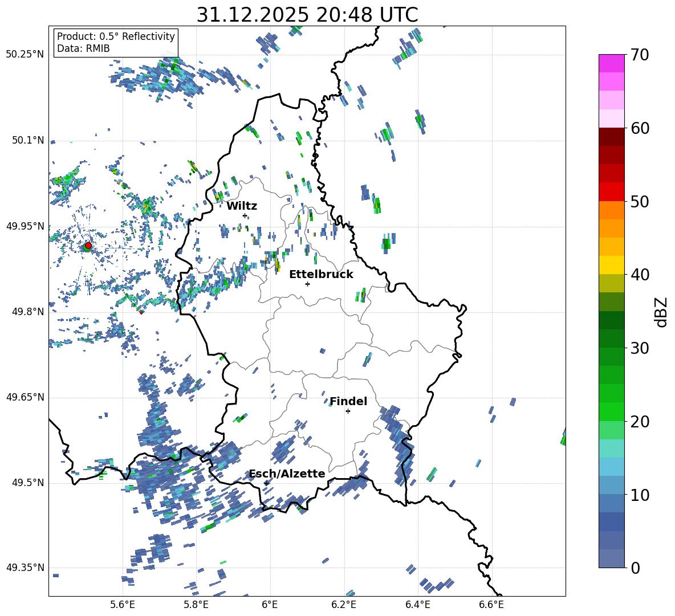Click the 6.6°E longitude label
675x616 pixels.
coord(491,605)
